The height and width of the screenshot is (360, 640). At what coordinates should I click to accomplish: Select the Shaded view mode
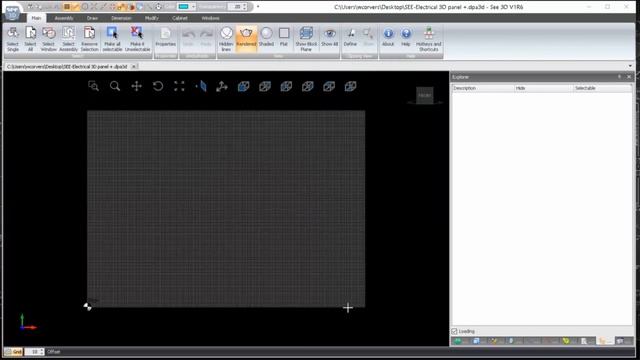click(x=266, y=37)
